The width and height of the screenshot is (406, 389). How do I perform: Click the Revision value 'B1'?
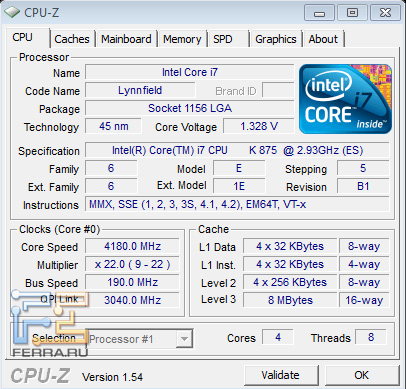click(363, 186)
